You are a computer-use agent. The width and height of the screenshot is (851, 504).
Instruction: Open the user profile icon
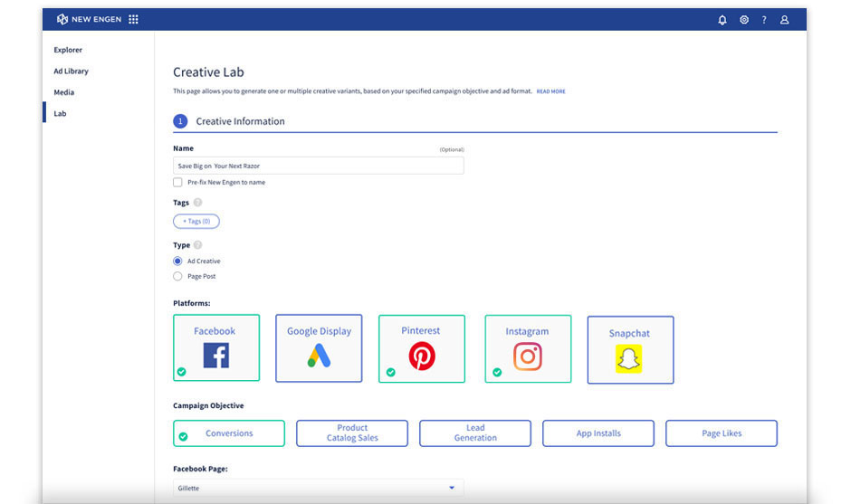coord(784,20)
